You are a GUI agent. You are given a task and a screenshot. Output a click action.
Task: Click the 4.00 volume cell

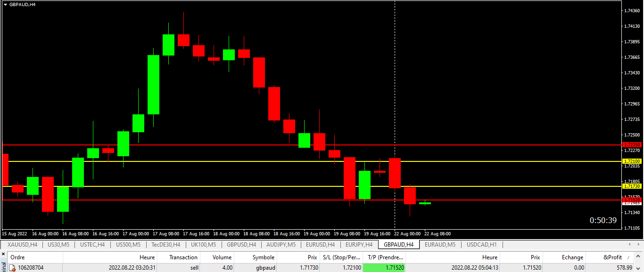point(217,268)
